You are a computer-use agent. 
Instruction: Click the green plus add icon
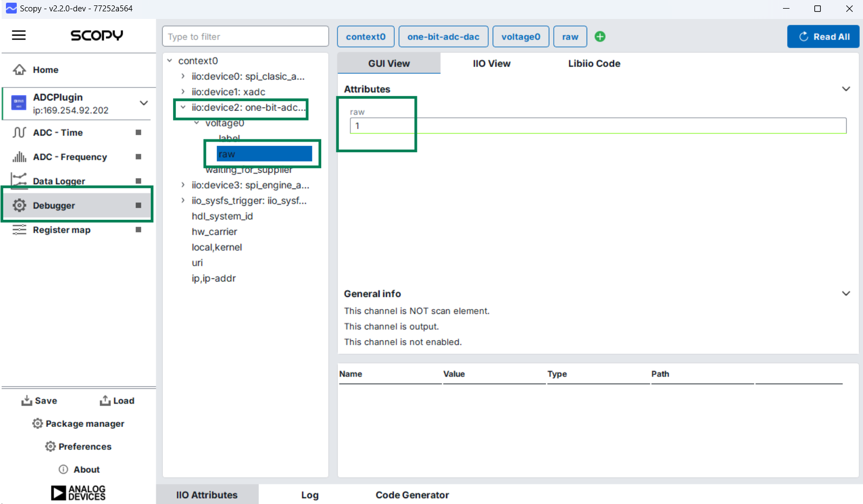click(x=600, y=37)
